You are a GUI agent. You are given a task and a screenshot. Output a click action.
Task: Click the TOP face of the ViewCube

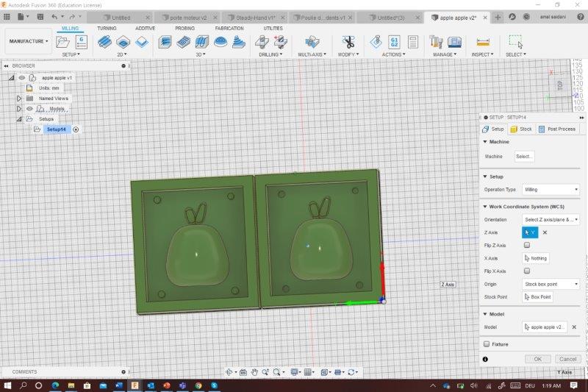[x=560, y=85]
